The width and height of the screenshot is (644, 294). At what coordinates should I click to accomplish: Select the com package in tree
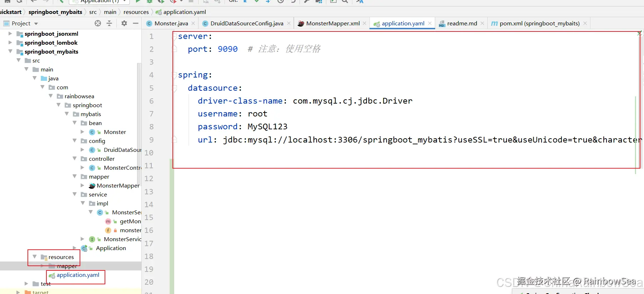point(62,87)
